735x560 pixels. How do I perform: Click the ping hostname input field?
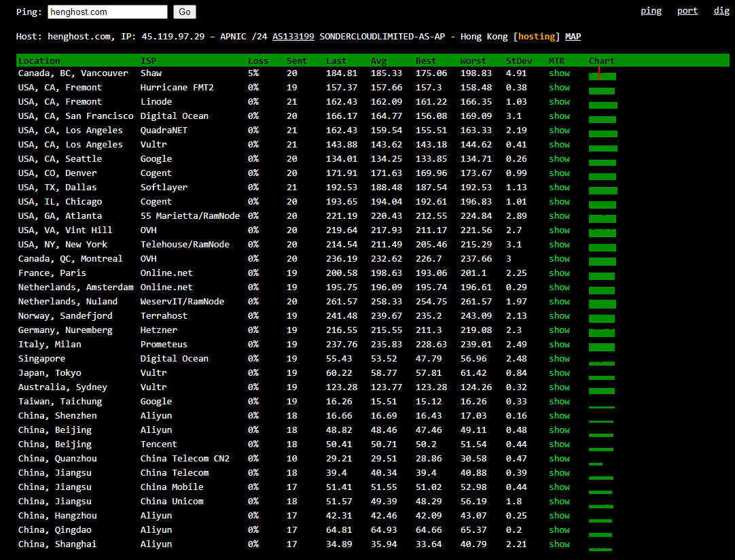click(107, 12)
